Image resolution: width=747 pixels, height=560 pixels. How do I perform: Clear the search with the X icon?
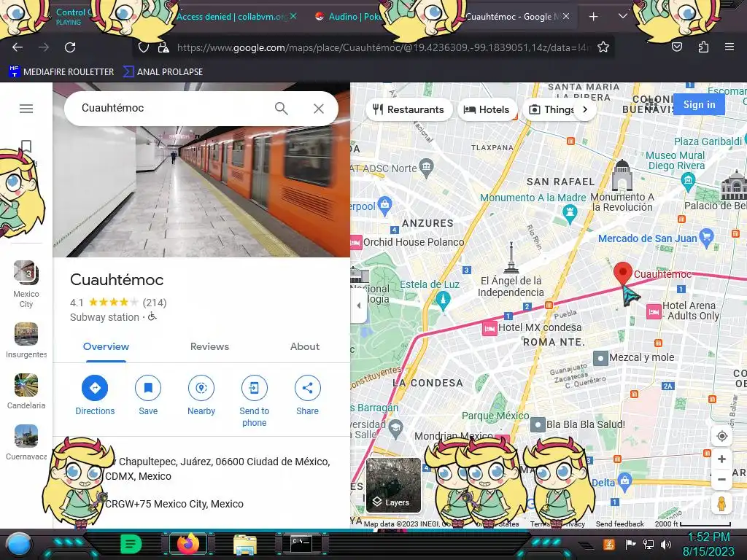[319, 109]
